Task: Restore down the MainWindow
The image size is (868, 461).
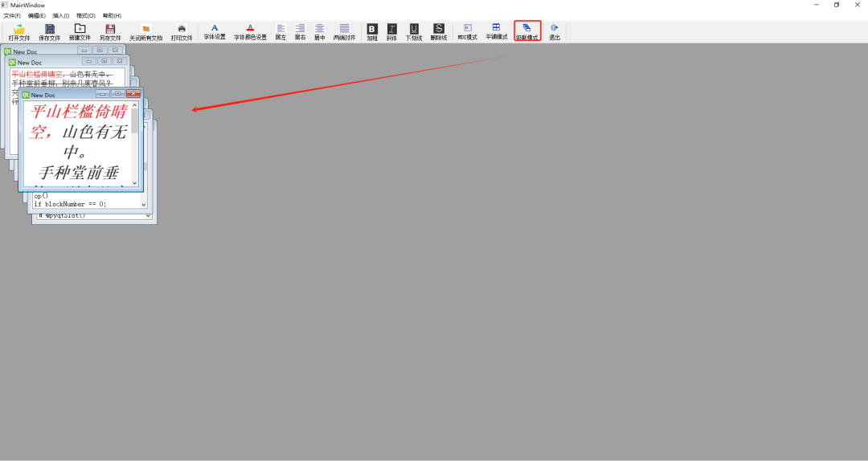Action: coord(837,5)
